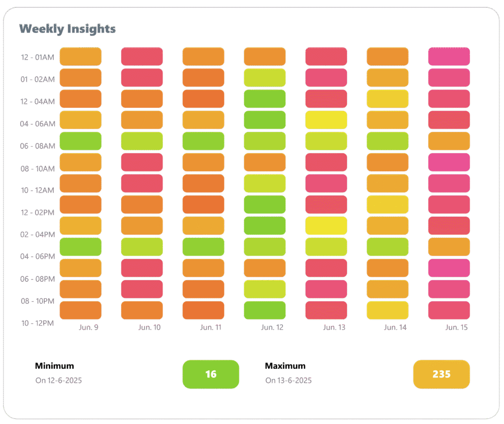The width and height of the screenshot is (504, 424).
Task: Click the 06 - 08AM time label
Action: pos(37,146)
